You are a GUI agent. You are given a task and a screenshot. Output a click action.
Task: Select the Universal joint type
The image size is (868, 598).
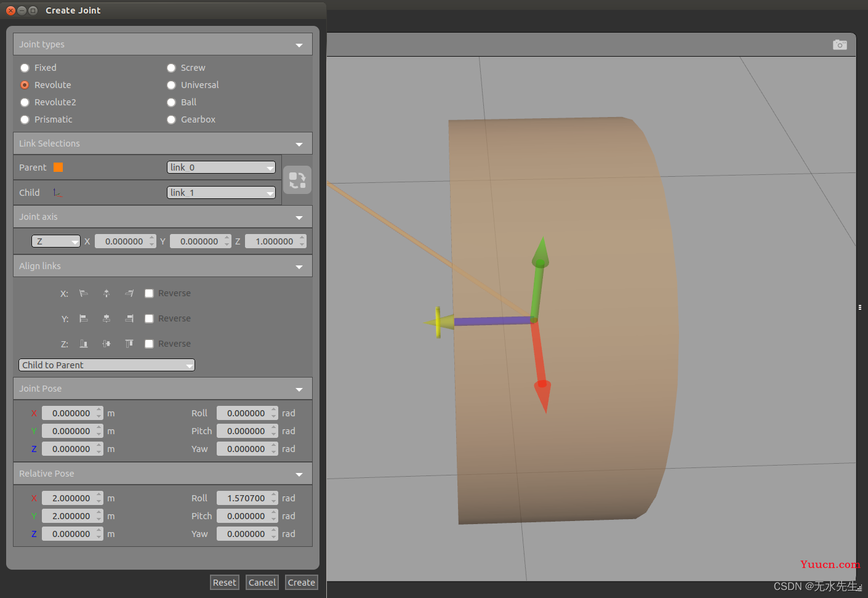171,85
